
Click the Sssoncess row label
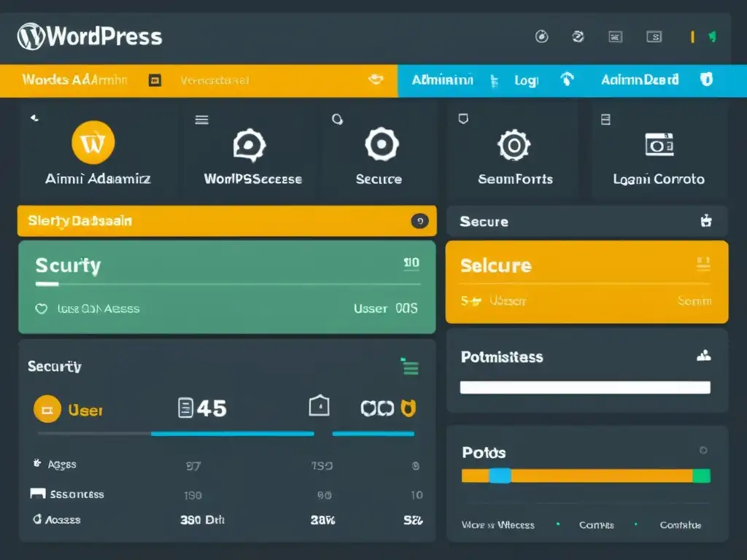[x=77, y=494]
